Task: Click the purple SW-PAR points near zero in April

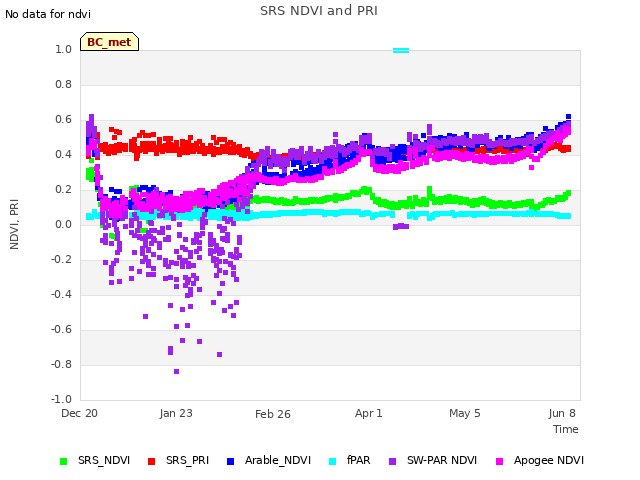Action: coord(401,226)
